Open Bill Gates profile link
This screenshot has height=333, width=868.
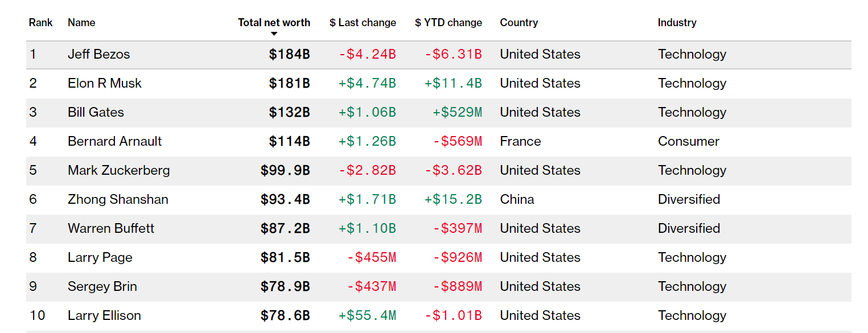(96, 113)
